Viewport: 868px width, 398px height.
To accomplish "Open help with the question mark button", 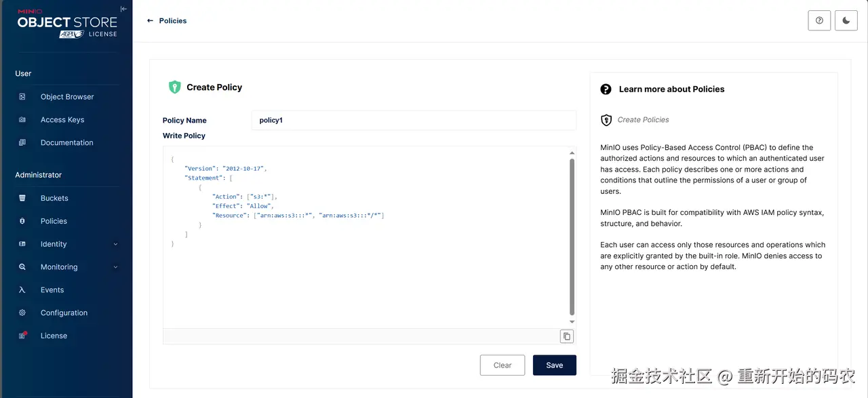I will click(x=819, y=20).
